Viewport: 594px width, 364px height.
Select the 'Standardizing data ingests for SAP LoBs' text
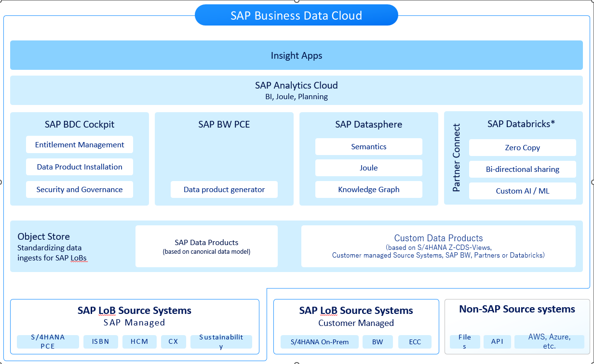(53, 253)
